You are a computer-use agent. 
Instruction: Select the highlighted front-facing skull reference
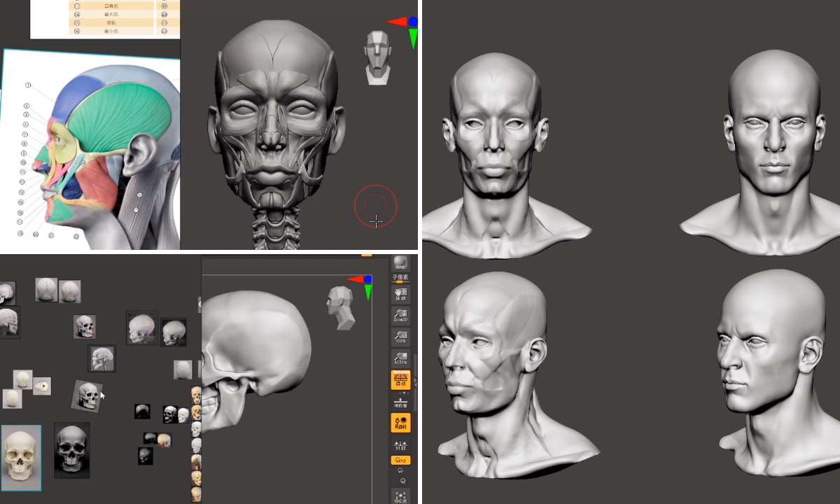[21, 458]
